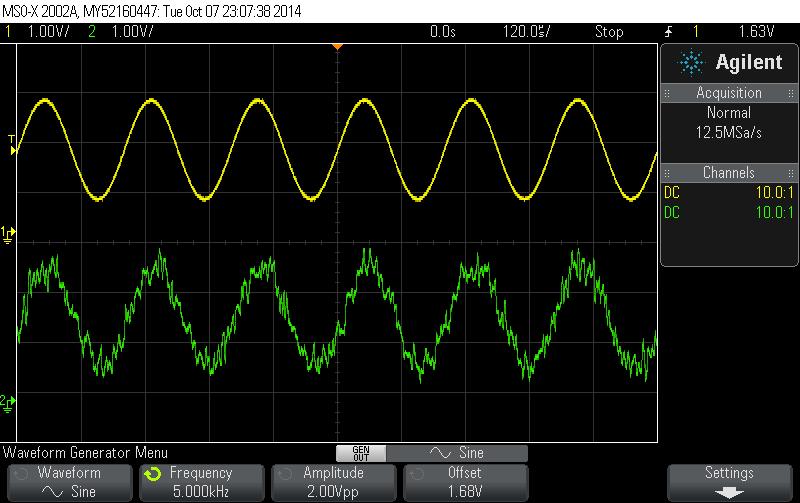The height and width of the screenshot is (503, 800).
Task: Click the trigger level T marker
Action: tap(12, 144)
